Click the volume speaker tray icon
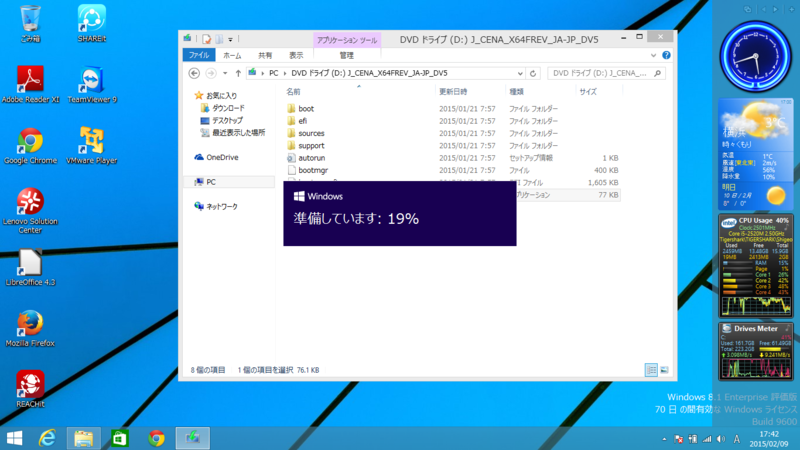 point(721,439)
